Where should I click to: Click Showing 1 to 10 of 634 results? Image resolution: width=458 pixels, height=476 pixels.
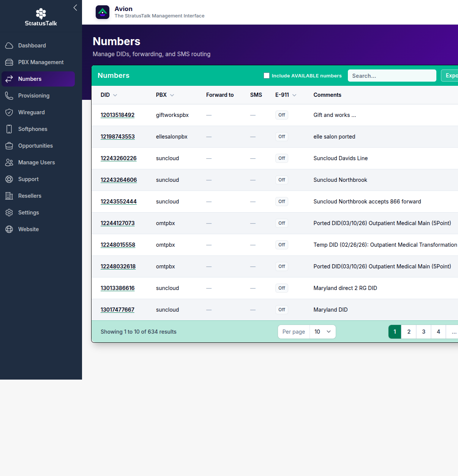tap(139, 332)
